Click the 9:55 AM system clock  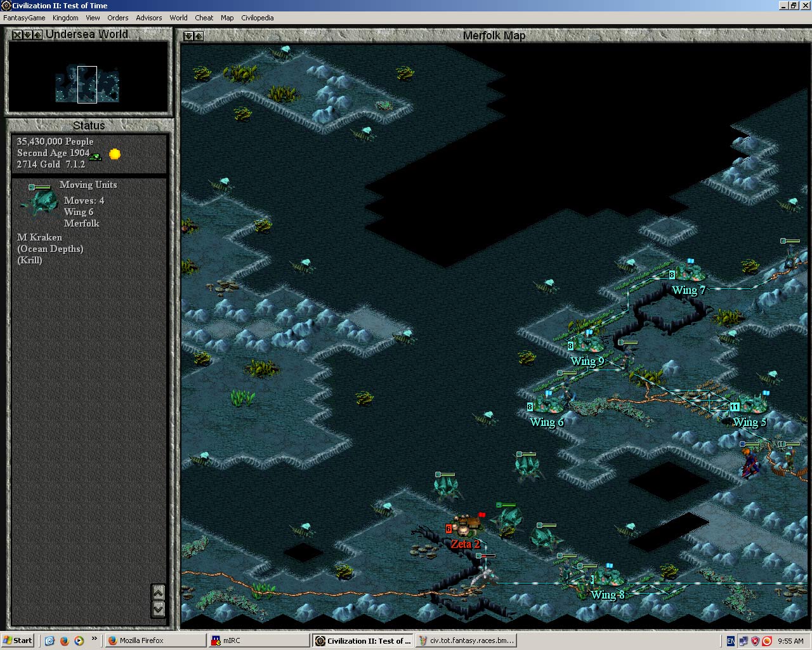(790, 641)
